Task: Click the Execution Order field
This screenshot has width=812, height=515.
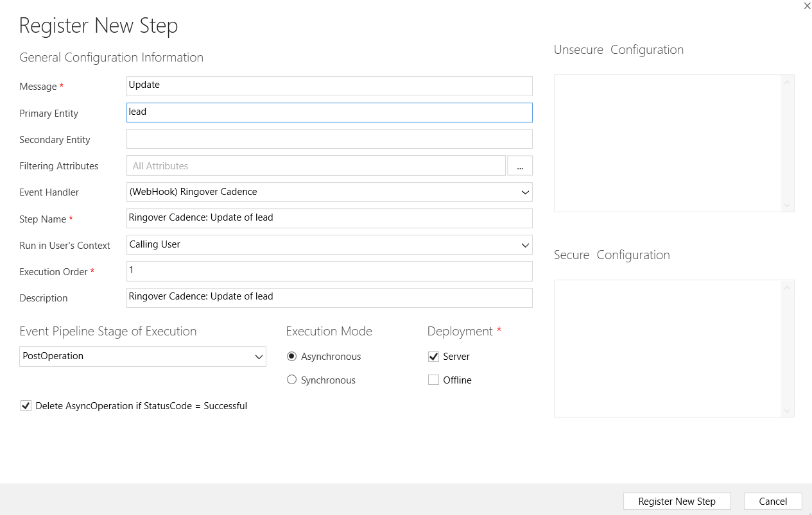Action: (329, 271)
